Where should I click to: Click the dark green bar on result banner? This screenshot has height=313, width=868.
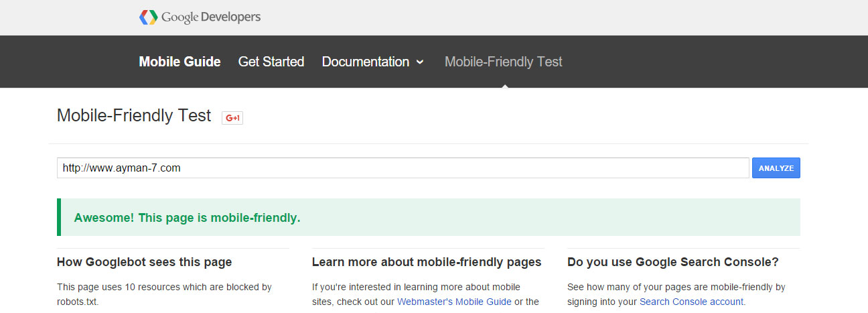59,217
